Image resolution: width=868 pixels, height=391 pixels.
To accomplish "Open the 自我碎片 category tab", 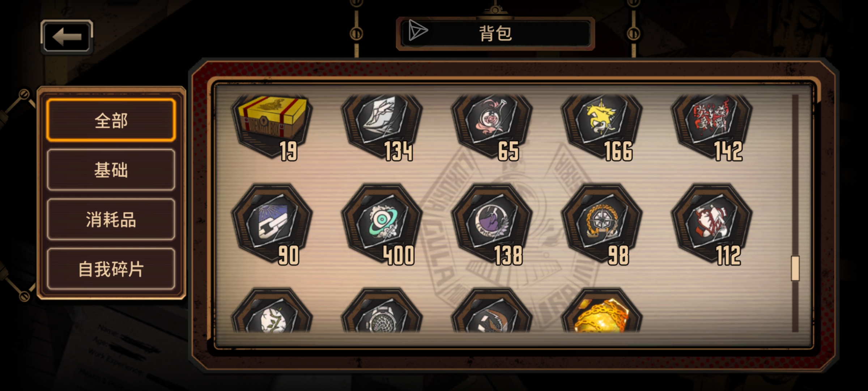I will [111, 269].
